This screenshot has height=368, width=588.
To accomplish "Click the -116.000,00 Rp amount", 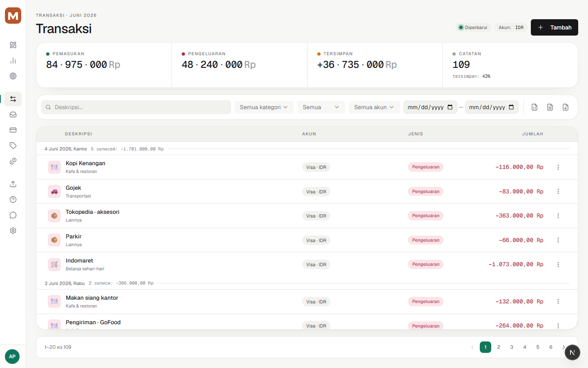I will click(519, 167).
